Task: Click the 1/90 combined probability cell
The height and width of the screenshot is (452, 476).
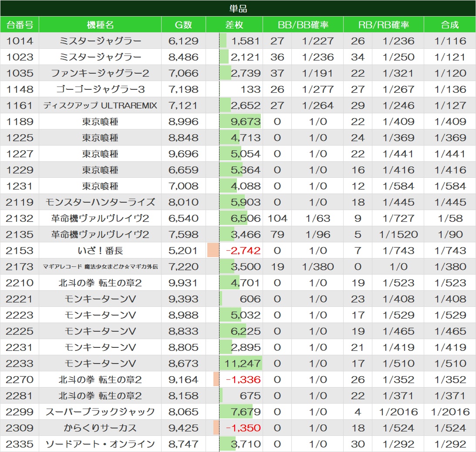Action: (450, 234)
